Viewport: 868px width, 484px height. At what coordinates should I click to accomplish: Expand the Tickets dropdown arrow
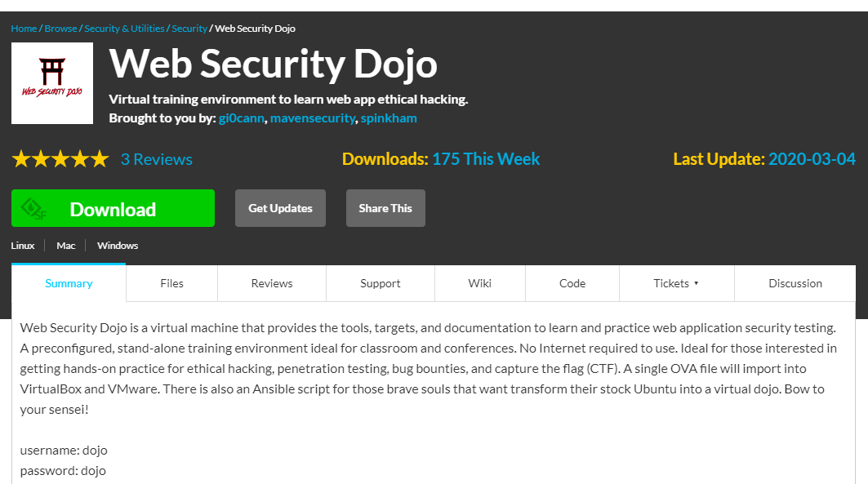coord(697,284)
